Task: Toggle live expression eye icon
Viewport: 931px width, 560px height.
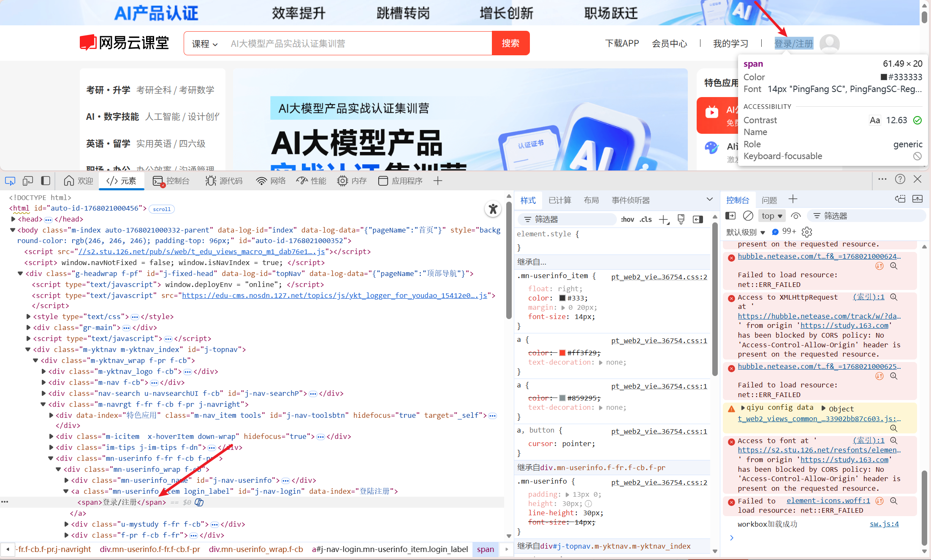Action: point(795,216)
